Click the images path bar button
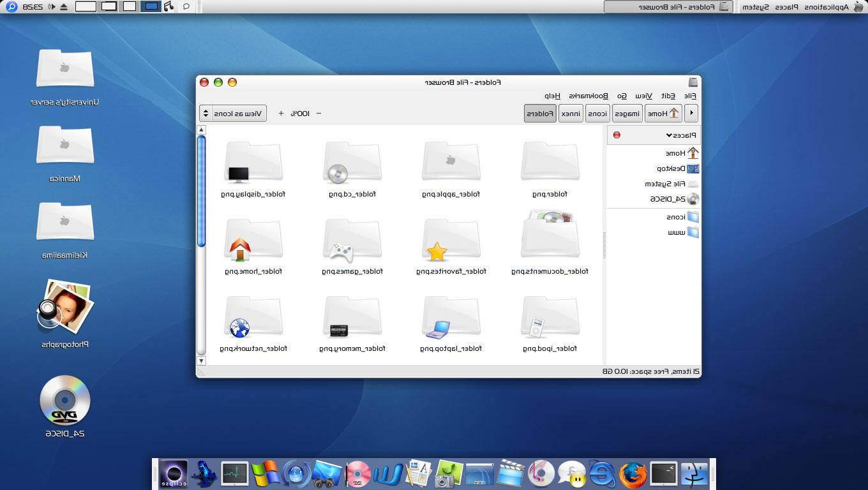868x490 pixels. tap(627, 114)
